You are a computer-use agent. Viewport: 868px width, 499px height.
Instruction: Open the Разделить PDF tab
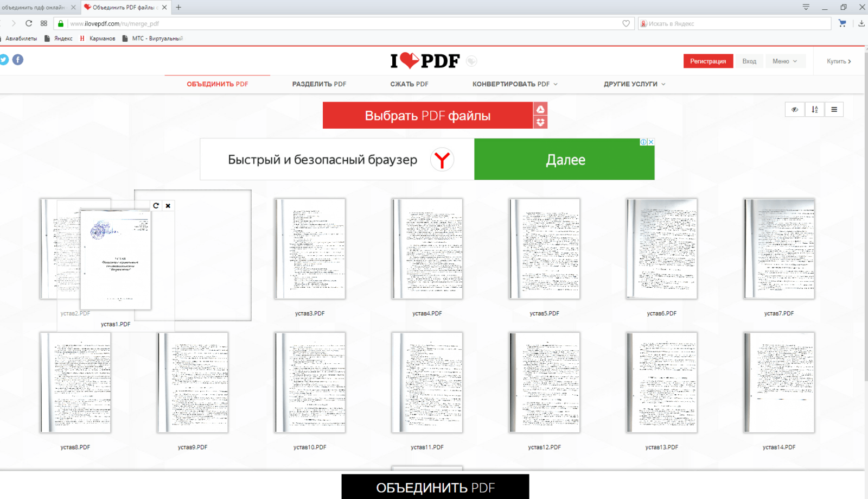pos(319,84)
